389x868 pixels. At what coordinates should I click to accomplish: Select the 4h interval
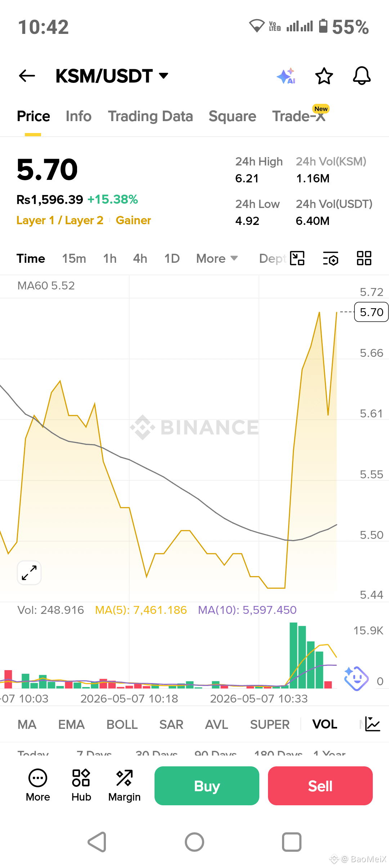tap(140, 258)
